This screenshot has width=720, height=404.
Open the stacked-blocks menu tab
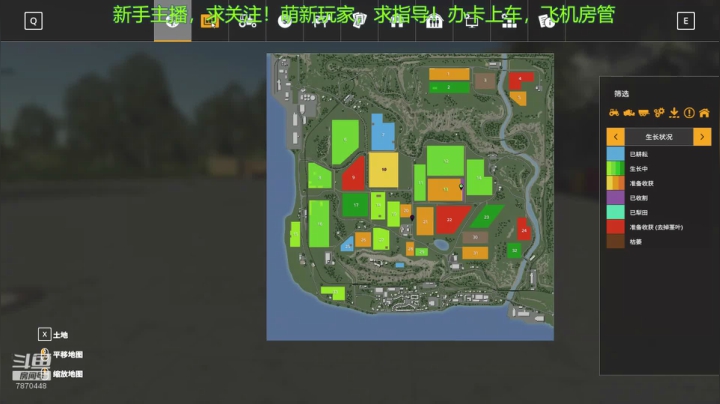click(509, 21)
